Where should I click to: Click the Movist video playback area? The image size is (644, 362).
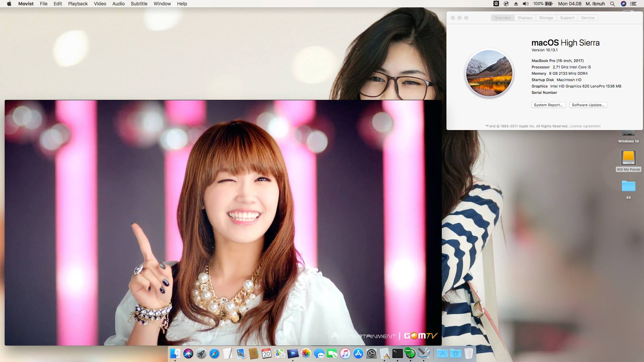point(223,223)
